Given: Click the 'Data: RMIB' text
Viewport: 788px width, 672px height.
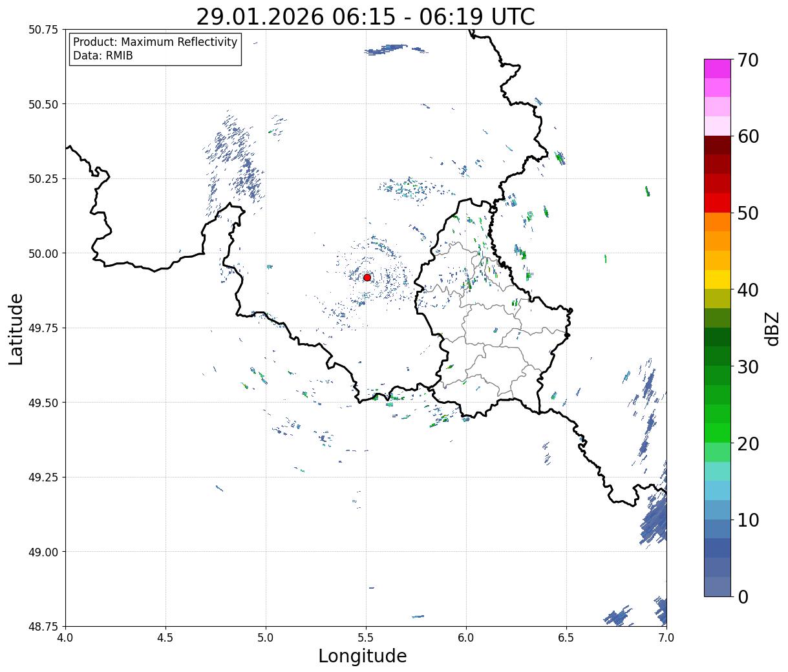Looking at the screenshot, I should (103, 56).
